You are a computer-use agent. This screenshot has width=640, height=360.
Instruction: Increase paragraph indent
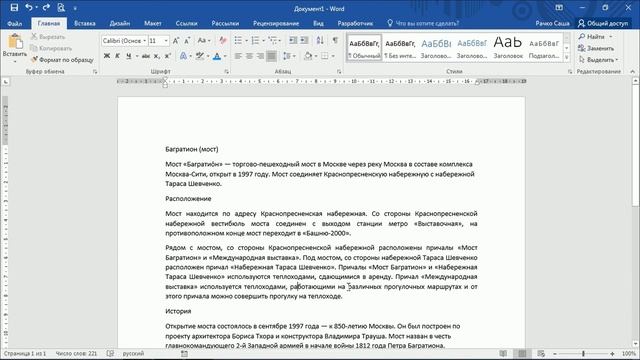coord(304,40)
